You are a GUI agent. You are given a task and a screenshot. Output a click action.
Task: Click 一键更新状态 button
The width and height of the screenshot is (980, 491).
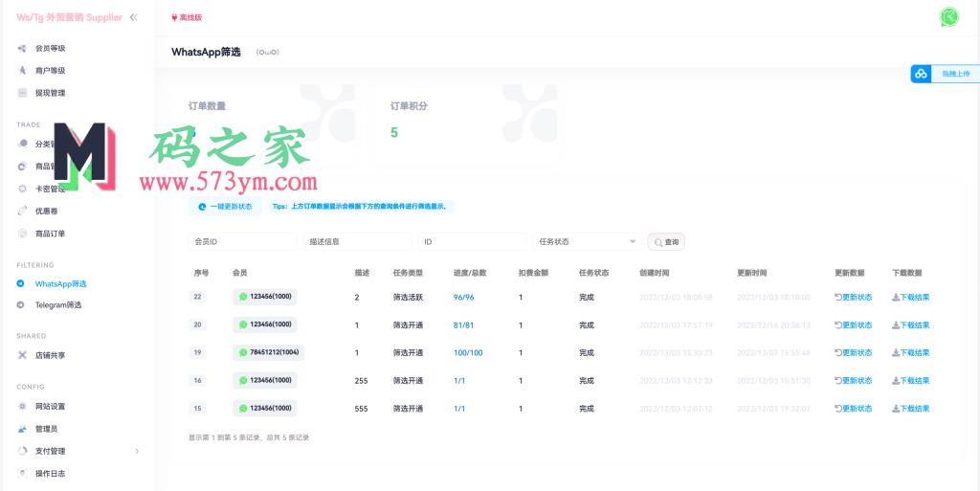pos(225,206)
